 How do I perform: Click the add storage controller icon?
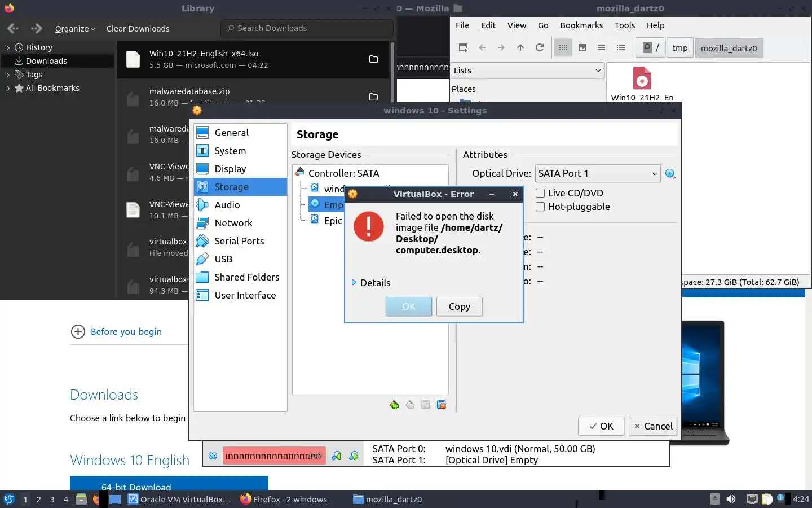(x=394, y=405)
